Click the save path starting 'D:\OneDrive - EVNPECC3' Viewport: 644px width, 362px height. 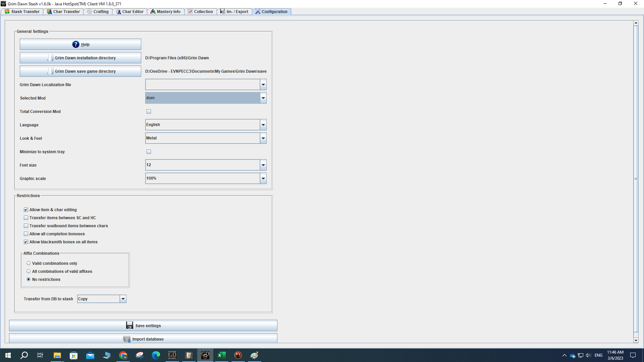[x=206, y=71]
